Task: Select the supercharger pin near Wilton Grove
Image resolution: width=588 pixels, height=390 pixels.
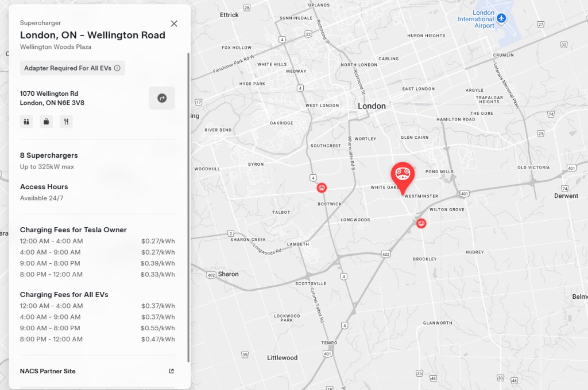Action: [x=421, y=223]
